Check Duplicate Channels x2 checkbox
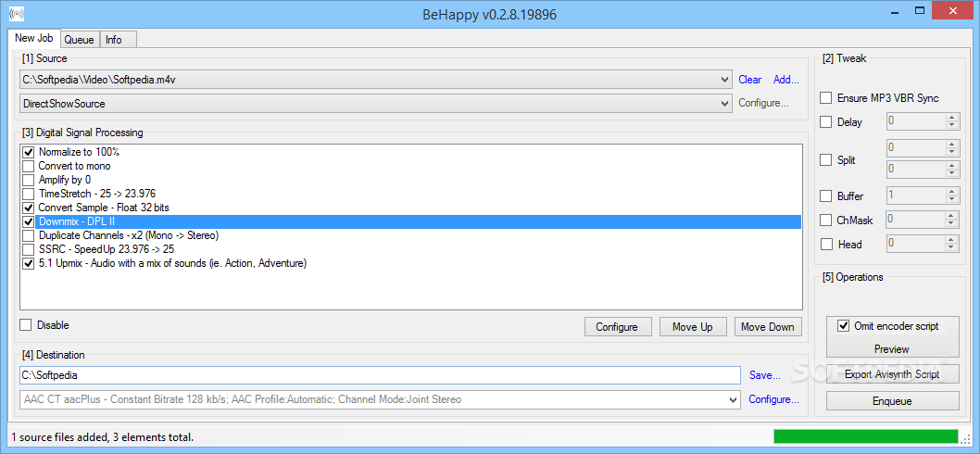The image size is (980, 454). tap(28, 235)
